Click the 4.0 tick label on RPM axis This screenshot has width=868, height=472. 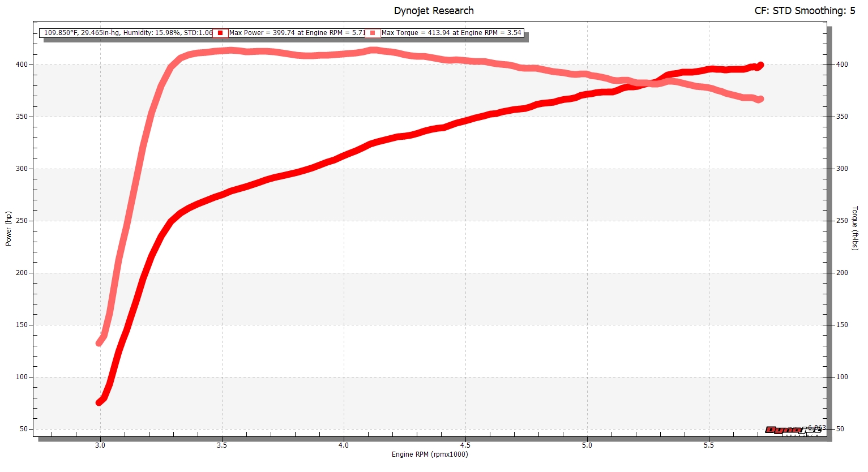[x=344, y=445]
